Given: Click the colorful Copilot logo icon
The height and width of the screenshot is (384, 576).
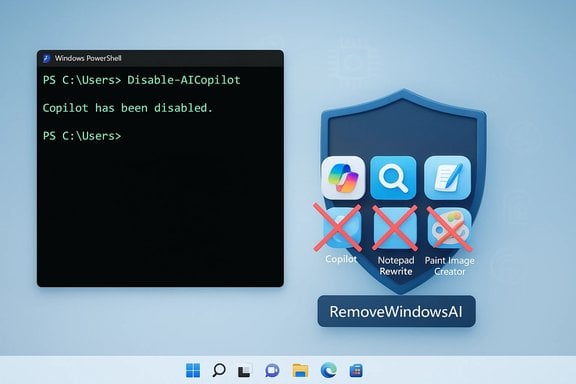Looking at the screenshot, I should coord(343,178).
